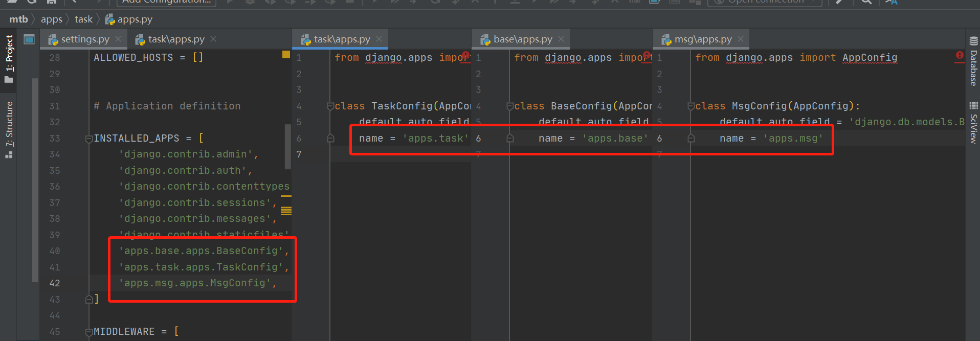Viewport: 980px width, 341px height.
Task: Collapse the INSTALLED_APPS list fold
Action: tap(89, 139)
